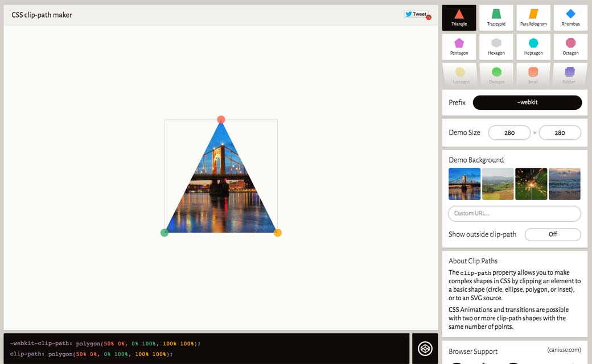
Task: Click the demo width size field
Action: (x=509, y=133)
